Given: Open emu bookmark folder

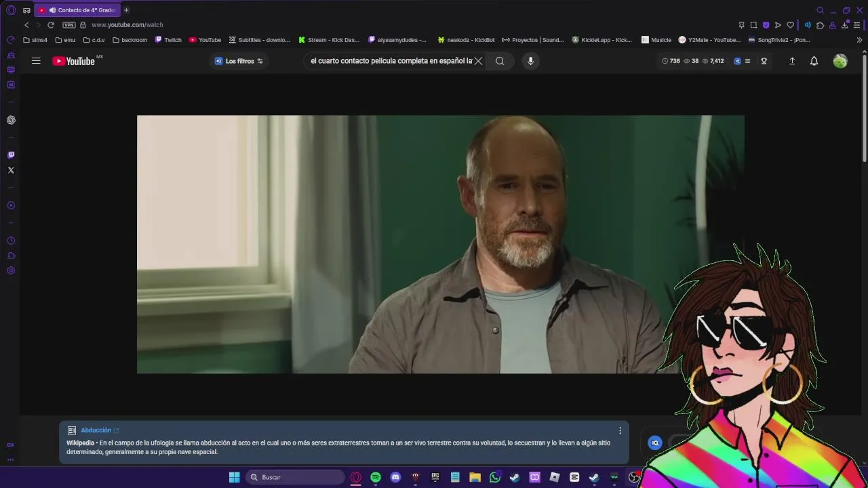Looking at the screenshot, I should click(64, 40).
